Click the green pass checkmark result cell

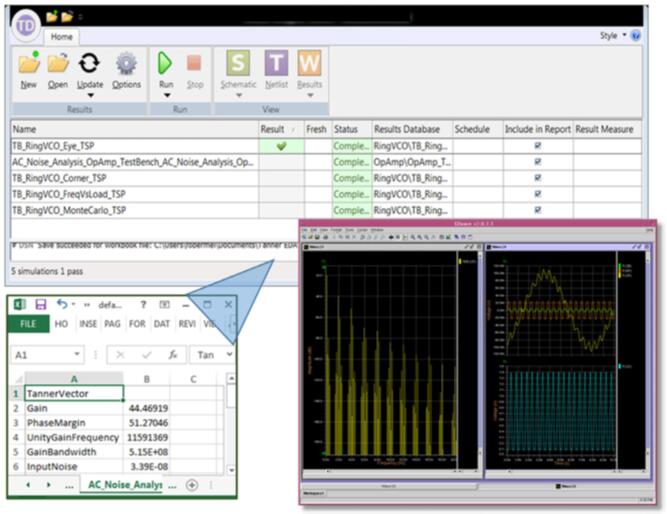281,146
